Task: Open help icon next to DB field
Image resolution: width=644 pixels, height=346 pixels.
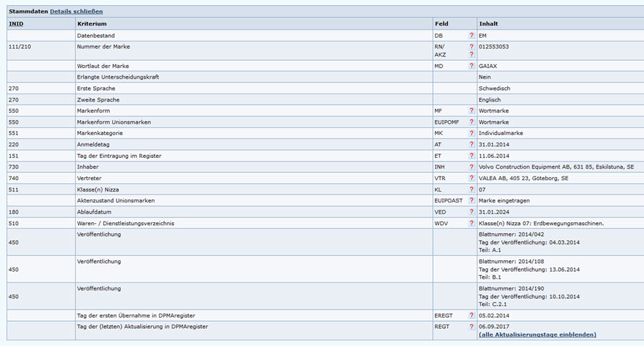Action: (472, 35)
